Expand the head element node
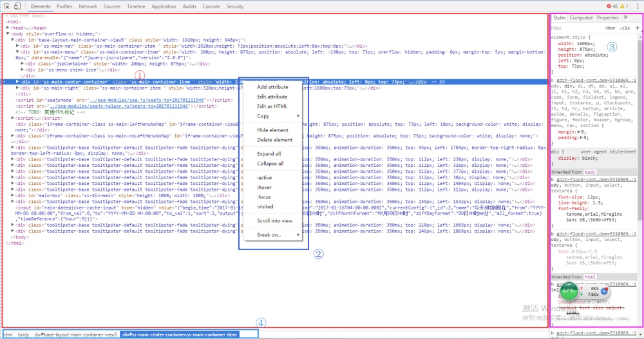 click(8, 28)
